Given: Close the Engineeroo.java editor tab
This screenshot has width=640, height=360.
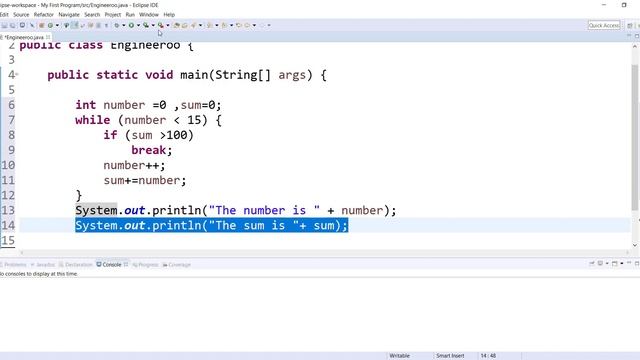Looking at the screenshot, I should (x=48, y=37).
